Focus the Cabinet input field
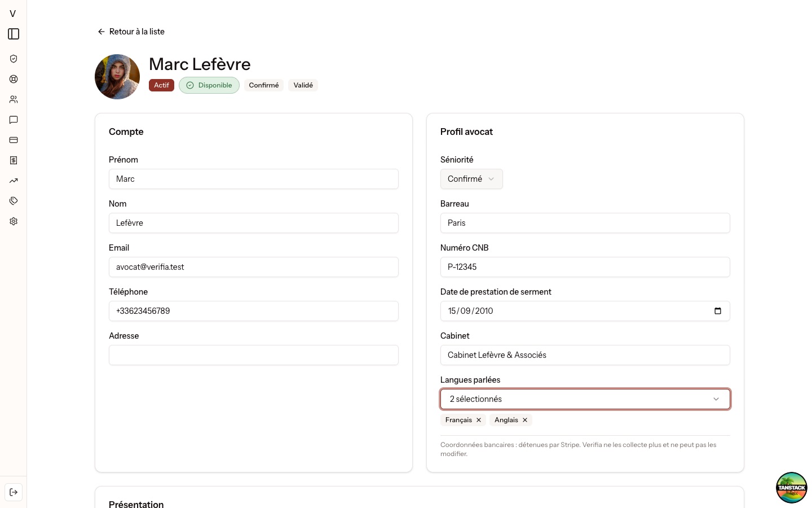812x508 pixels. pos(585,355)
